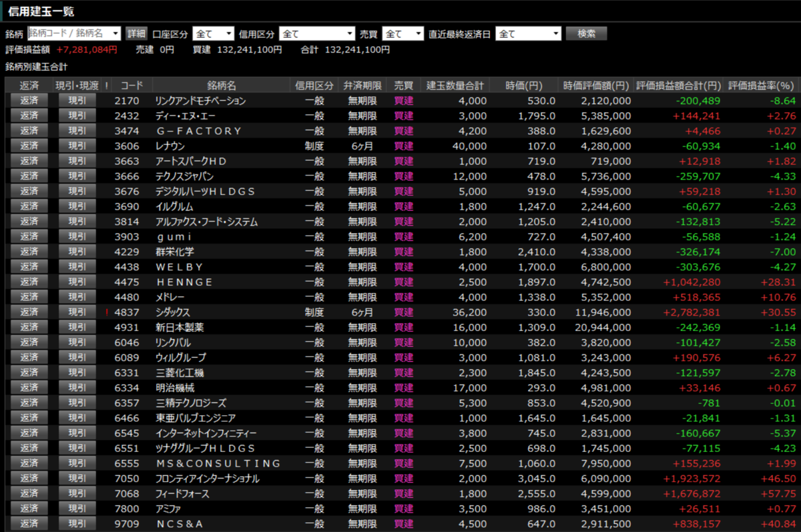
Task: Click 返済 for レナウン row
Action: click(x=29, y=146)
